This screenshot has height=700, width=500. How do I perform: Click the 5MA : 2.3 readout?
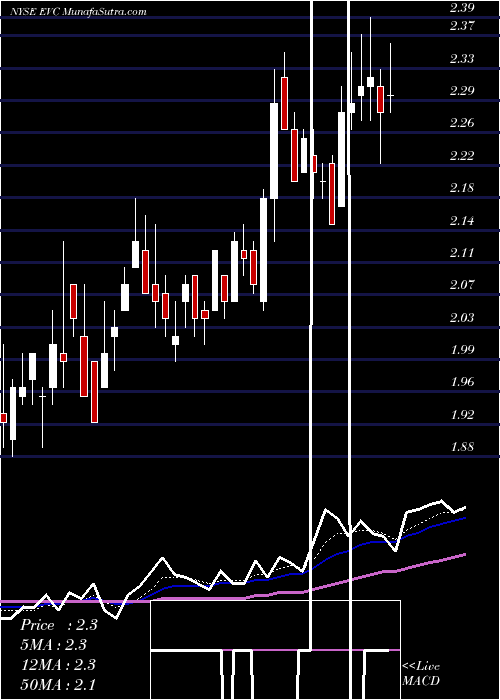(x=54, y=645)
